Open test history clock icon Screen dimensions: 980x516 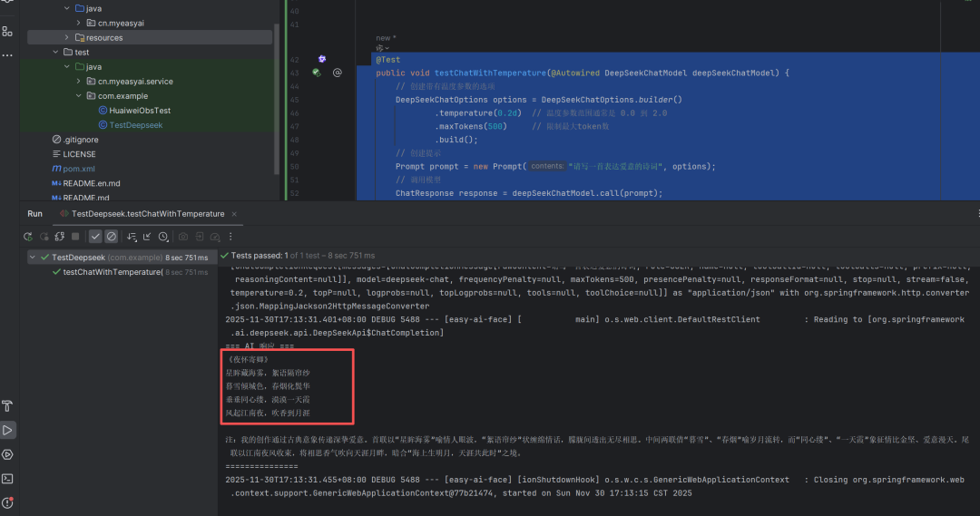[x=163, y=237]
